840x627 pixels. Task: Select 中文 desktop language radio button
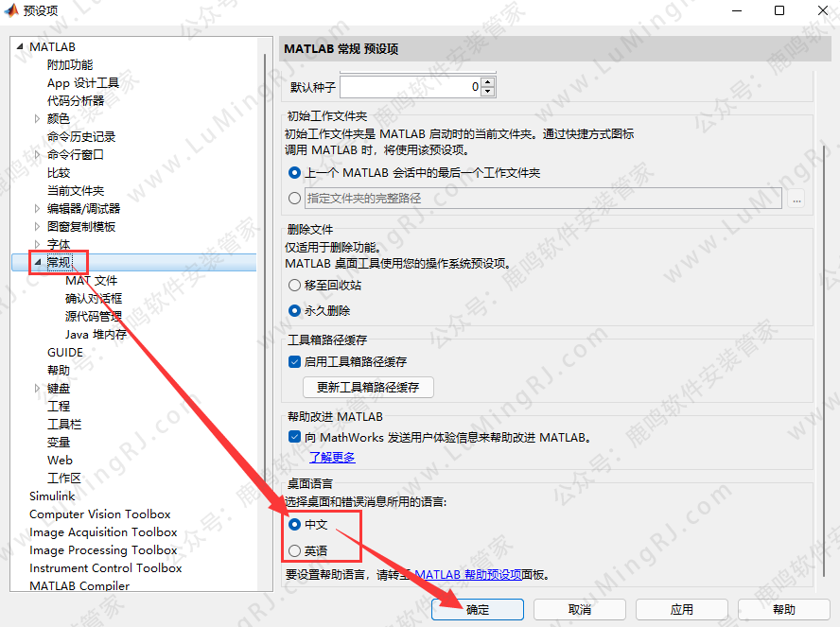tap(295, 524)
